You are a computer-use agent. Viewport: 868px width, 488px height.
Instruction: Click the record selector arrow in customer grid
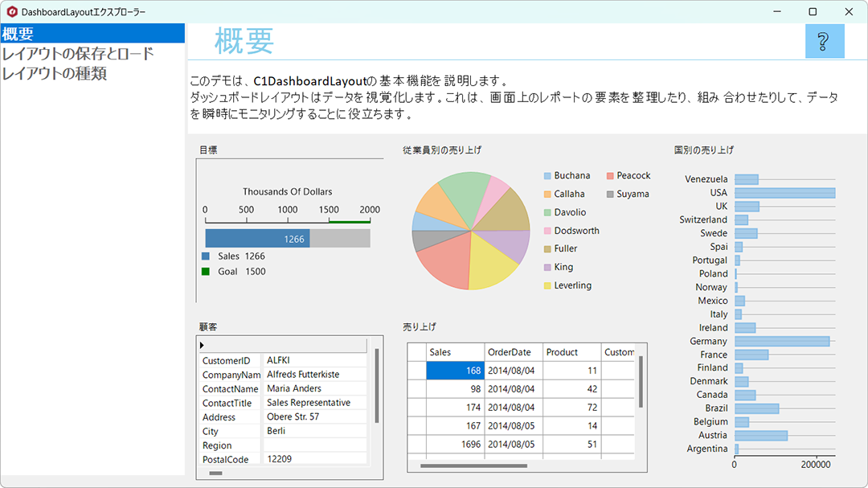202,346
